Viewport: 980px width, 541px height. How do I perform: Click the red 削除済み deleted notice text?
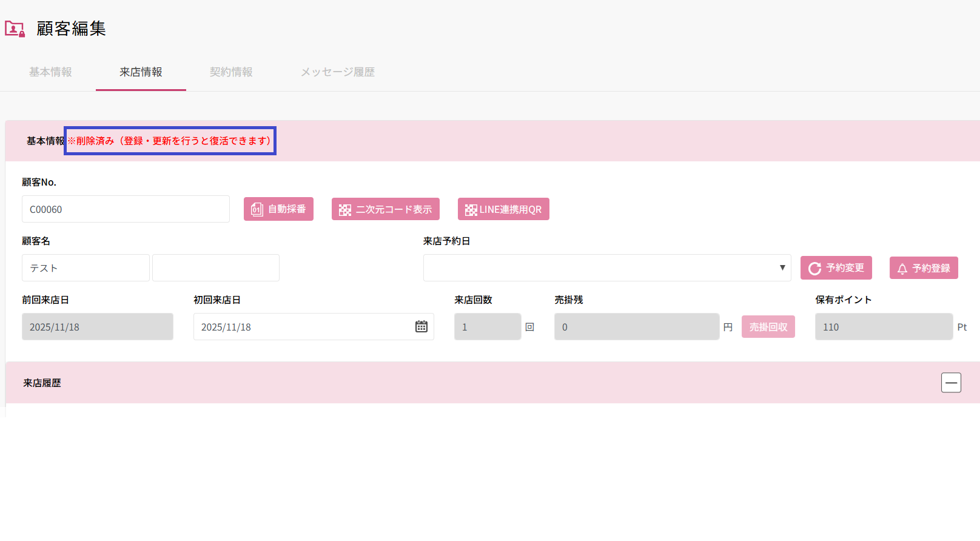170,141
